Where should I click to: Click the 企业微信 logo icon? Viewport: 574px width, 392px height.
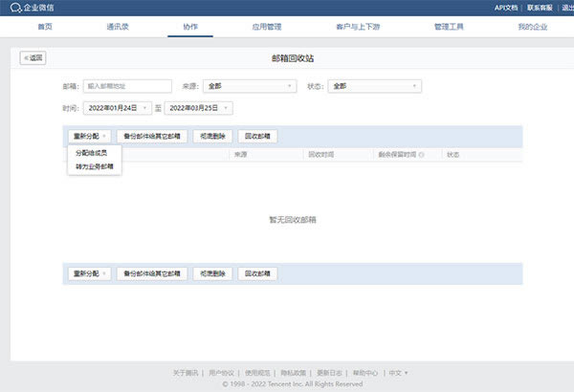pos(15,8)
